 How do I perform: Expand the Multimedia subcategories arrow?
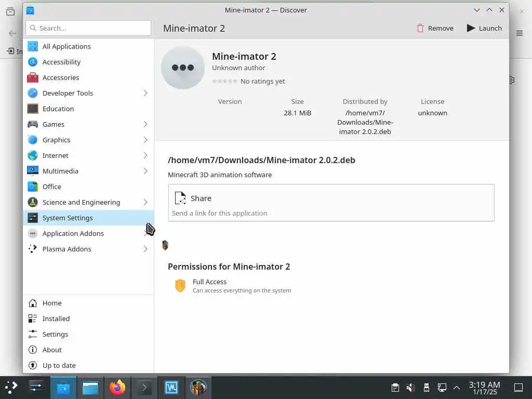tap(145, 171)
